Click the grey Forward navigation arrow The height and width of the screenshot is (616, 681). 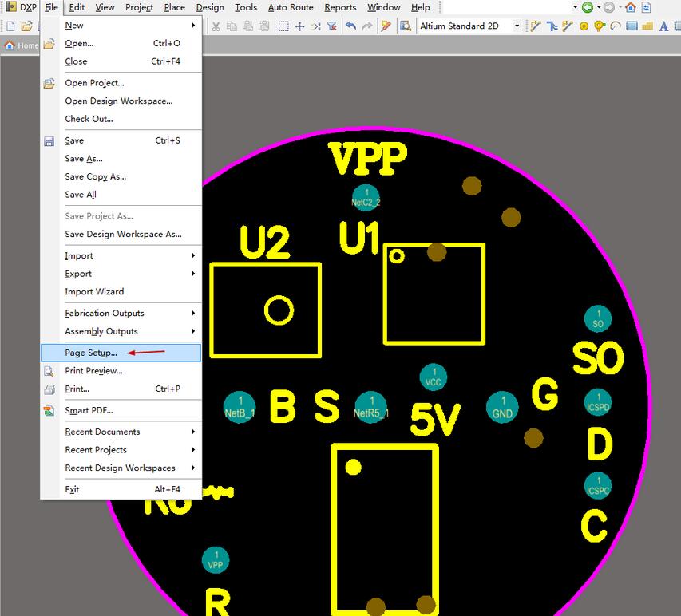(x=609, y=7)
